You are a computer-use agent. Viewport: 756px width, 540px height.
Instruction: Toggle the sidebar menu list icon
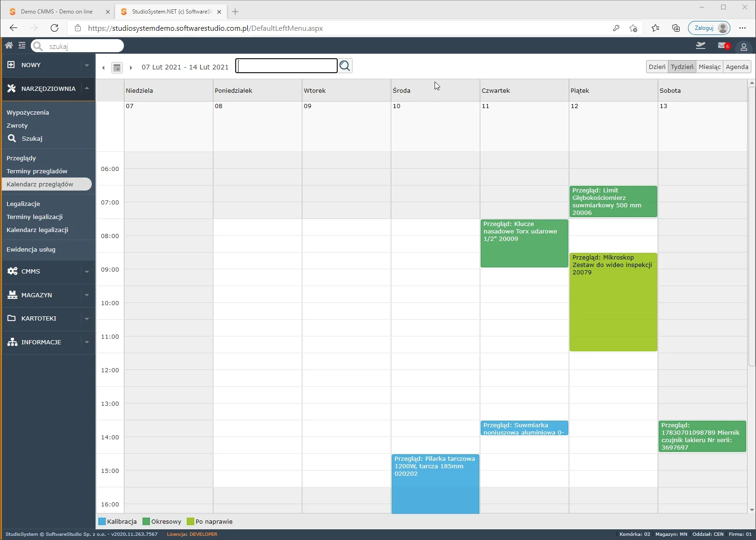pos(22,46)
